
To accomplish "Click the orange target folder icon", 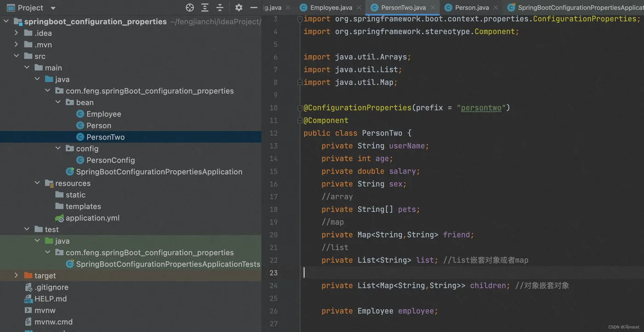I will [x=28, y=275].
